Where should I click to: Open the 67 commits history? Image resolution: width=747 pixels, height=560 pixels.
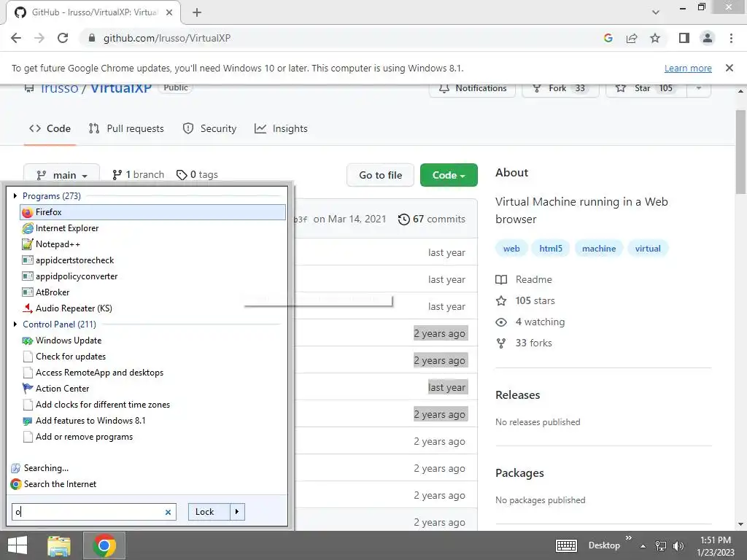pos(432,219)
